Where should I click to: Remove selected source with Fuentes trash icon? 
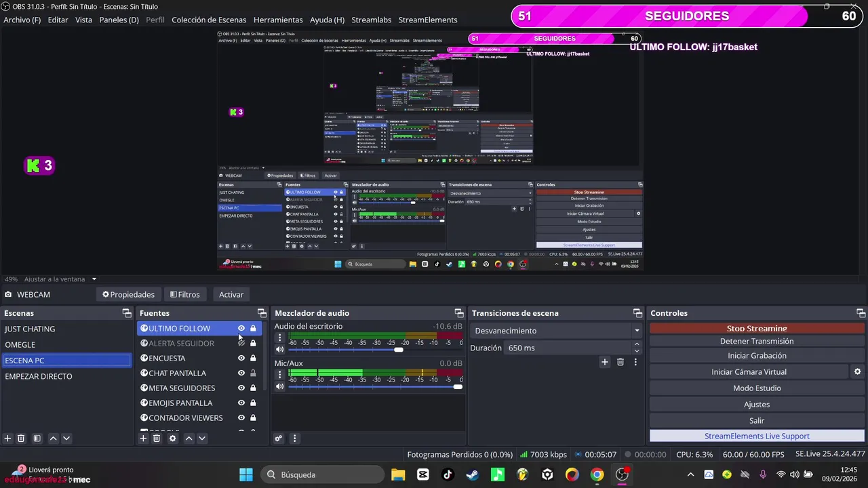click(x=157, y=439)
